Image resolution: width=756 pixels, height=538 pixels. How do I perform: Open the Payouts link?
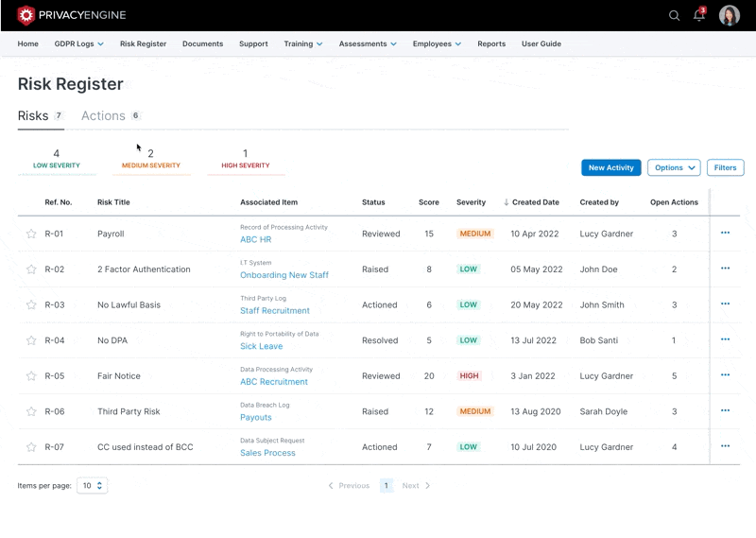pos(255,417)
